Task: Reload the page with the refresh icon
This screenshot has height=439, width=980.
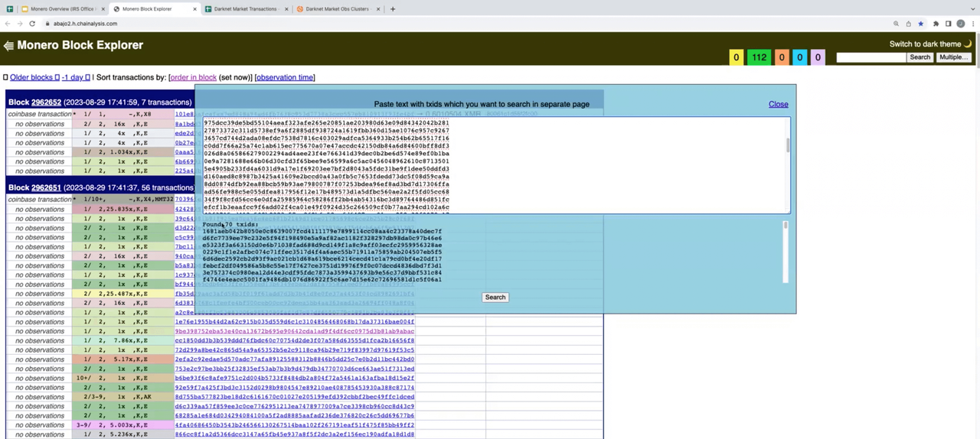Action: point(32,24)
